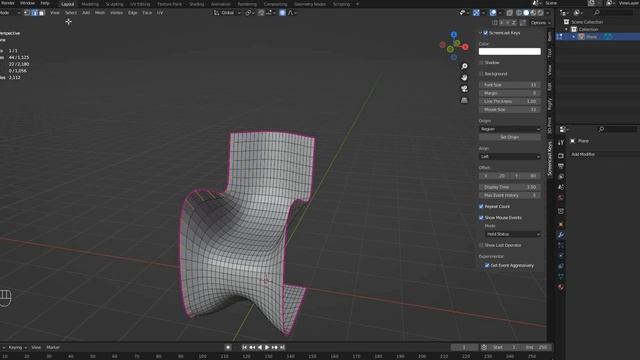
Task: Click the hand pan viewport icon
Action: [x=464, y=78]
